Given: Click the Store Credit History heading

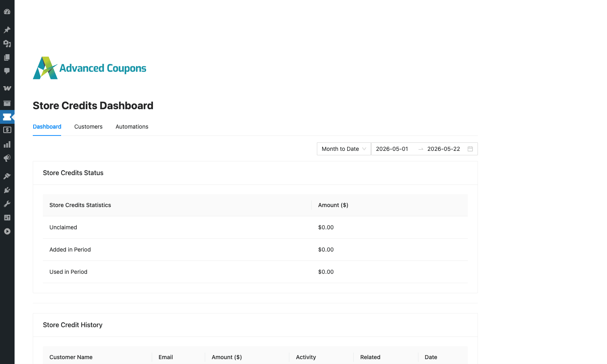Looking at the screenshot, I should point(73,325).
